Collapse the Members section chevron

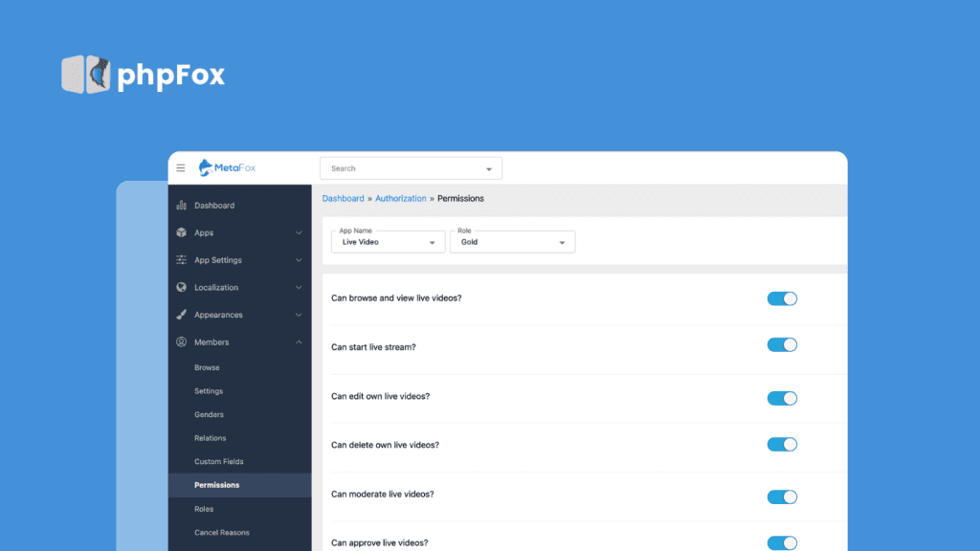pyautogui.click(x=299, y=342)
